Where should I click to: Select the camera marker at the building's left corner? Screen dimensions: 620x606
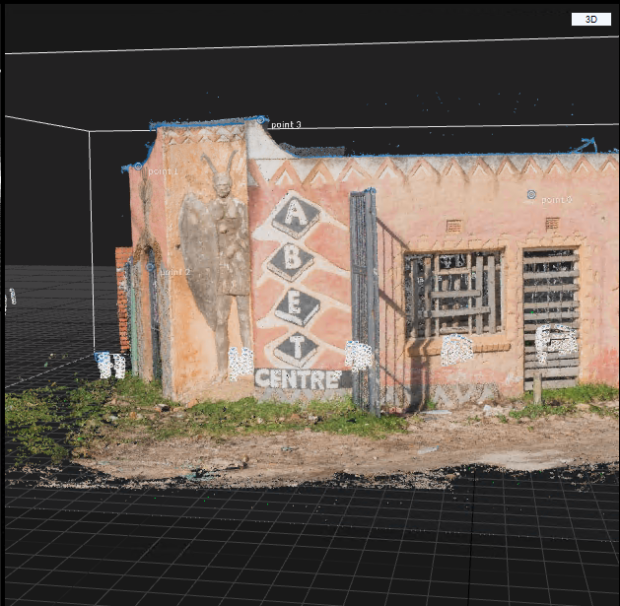pos(110,365)
